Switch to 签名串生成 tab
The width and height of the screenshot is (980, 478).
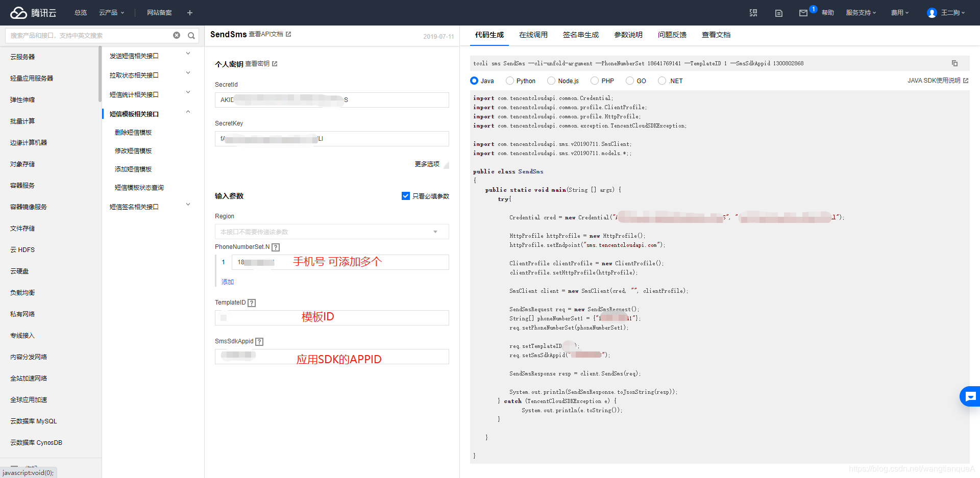pos(581,35)
